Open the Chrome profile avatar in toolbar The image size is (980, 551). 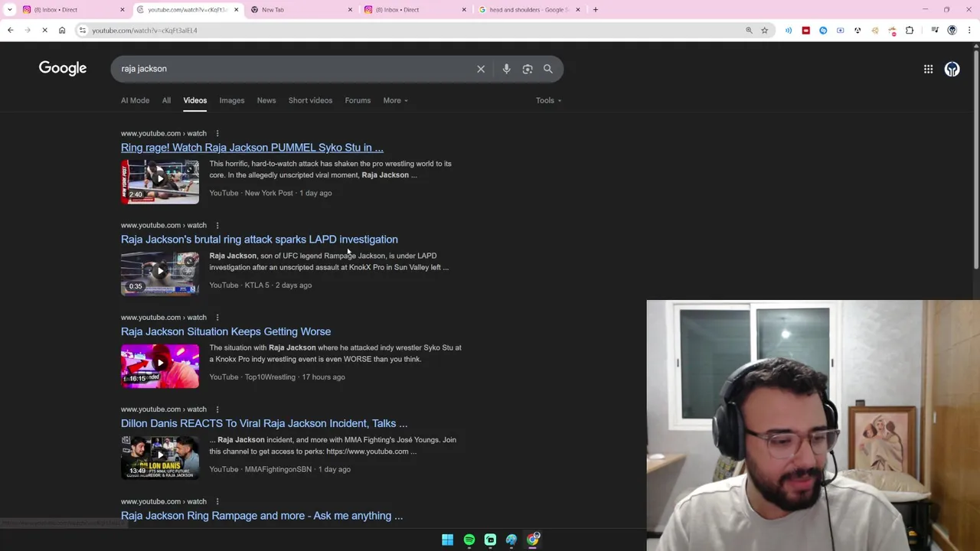coord(952,30)
